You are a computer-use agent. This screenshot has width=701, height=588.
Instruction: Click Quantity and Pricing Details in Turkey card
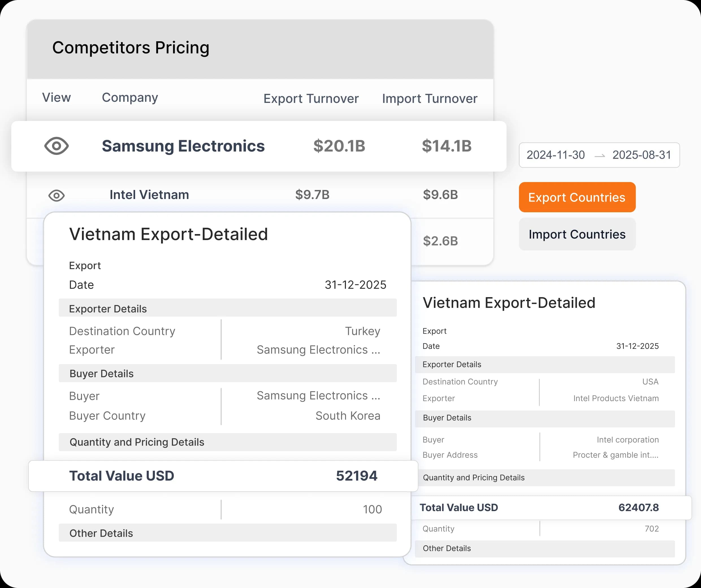[228, 442]
